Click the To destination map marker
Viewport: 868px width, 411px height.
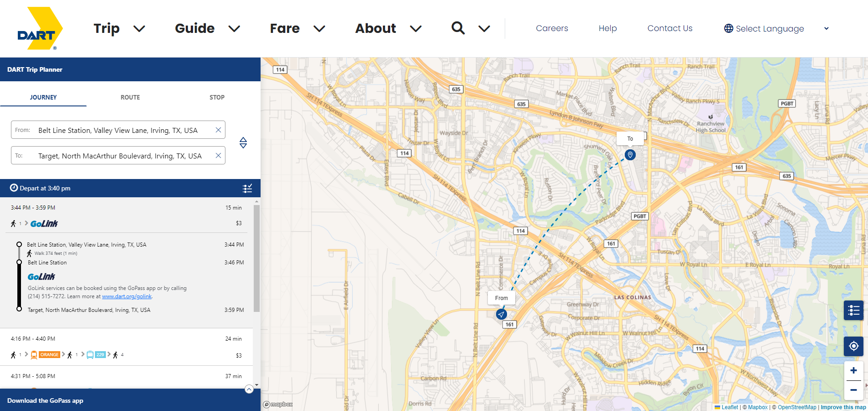tap(630, 155)
